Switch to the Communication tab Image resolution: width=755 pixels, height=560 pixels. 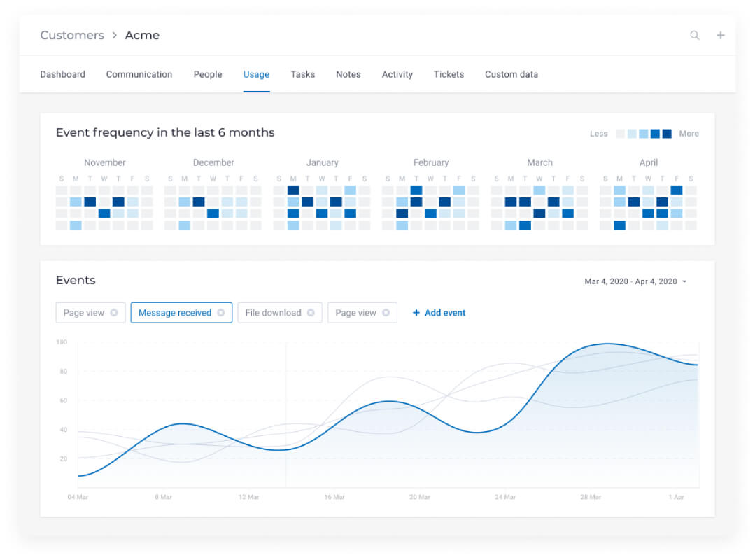(139, 74)
